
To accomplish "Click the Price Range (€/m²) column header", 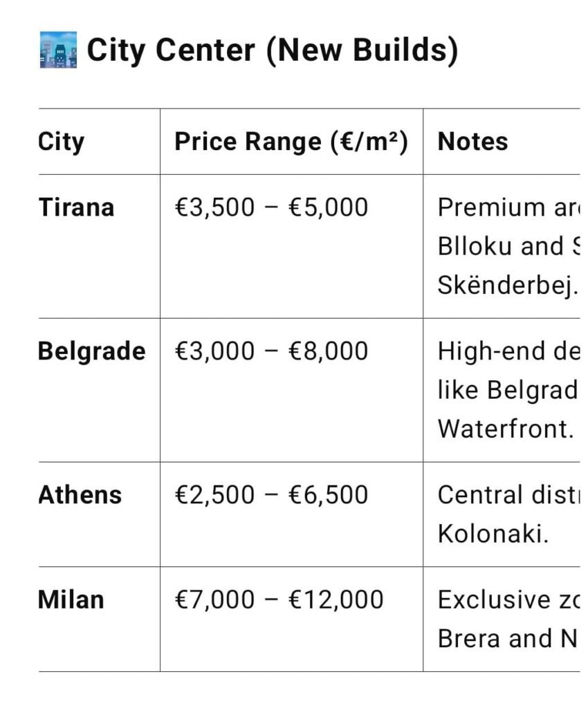I will pyautogui.click(x=291, y=142).
